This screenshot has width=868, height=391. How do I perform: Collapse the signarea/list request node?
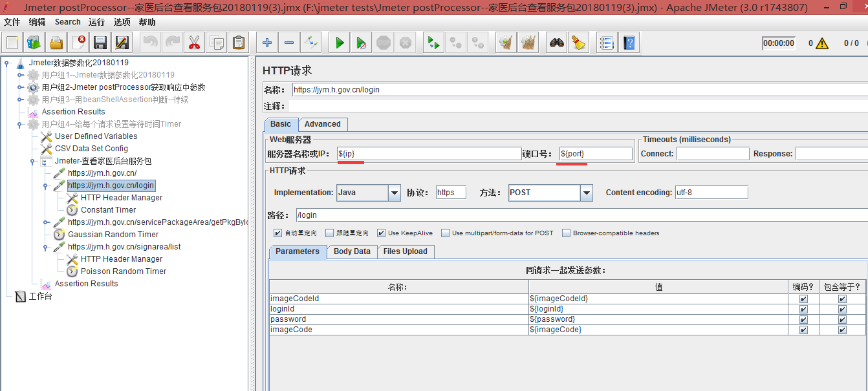[x=46, y=247]
